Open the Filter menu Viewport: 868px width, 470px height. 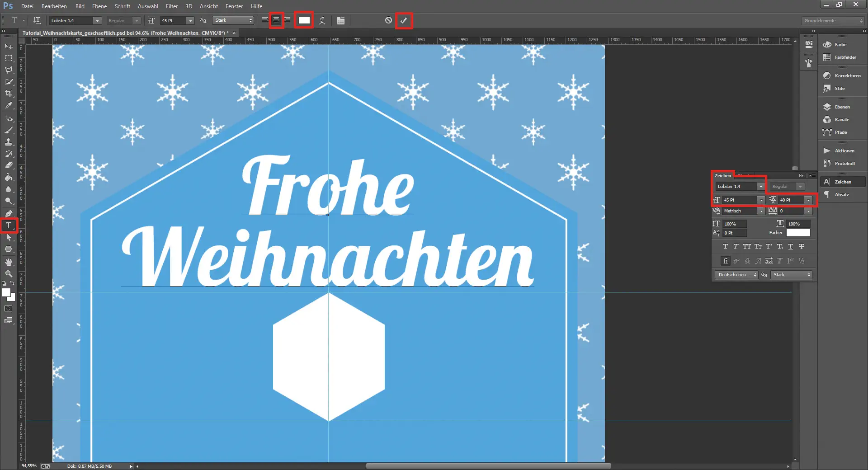(x=172, y=6)
